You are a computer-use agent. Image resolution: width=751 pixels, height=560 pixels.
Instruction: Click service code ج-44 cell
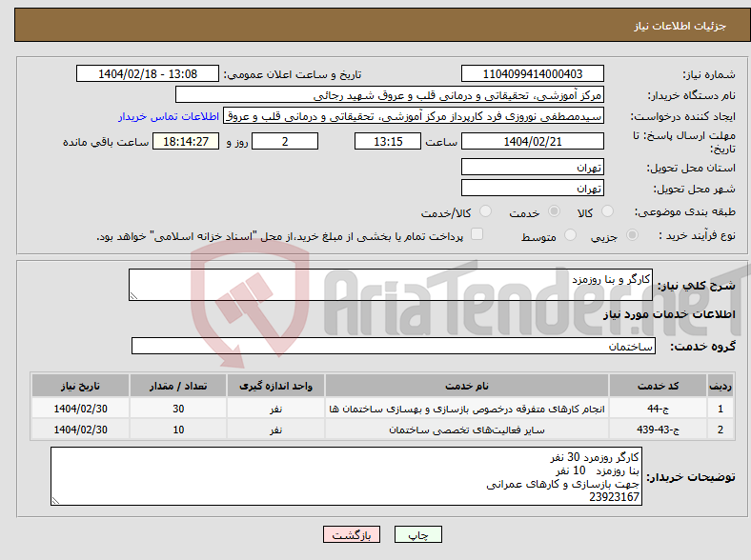(659, 409)
